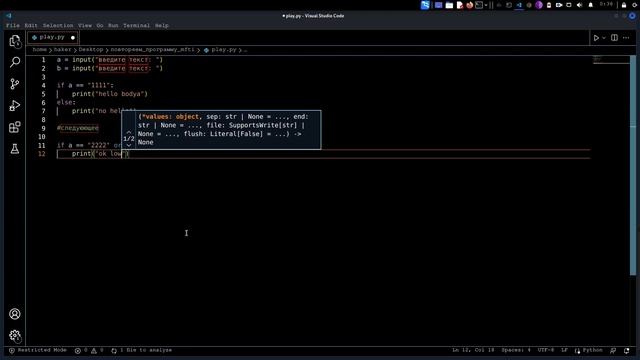Expand the run button dropdown arrow
Screen dimensions: 640x360
point(604,38)
